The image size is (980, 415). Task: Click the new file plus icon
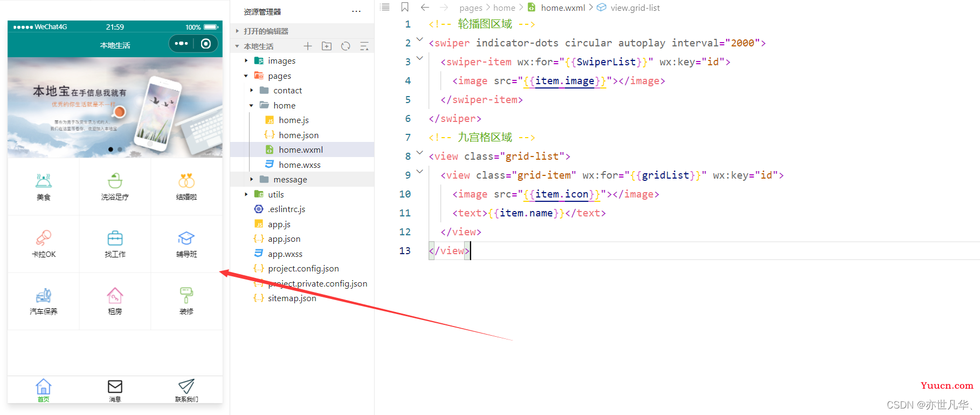[308, 46]
